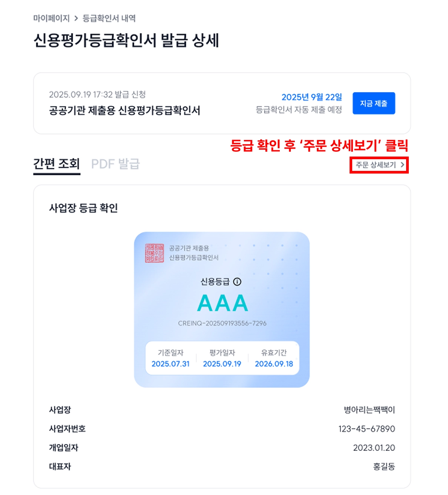Go to 마이페이지 breadcrumb
Screen dimensions: 448x495
[51, 18]
